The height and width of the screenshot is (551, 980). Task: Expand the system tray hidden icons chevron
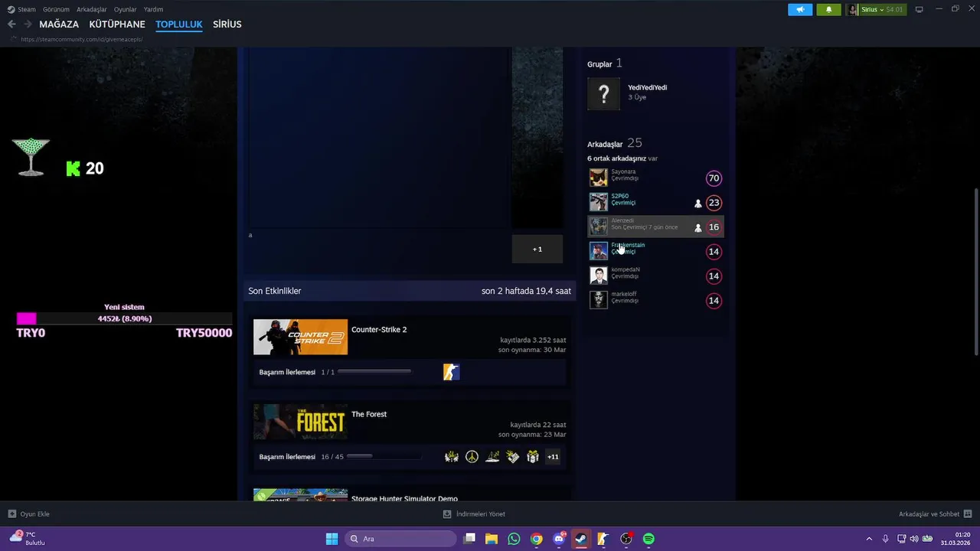[868, 539]
